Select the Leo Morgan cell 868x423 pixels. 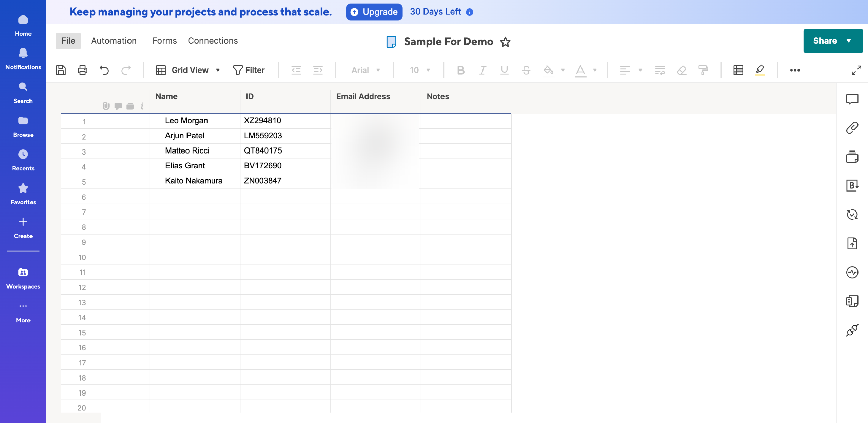click(195, 121)
